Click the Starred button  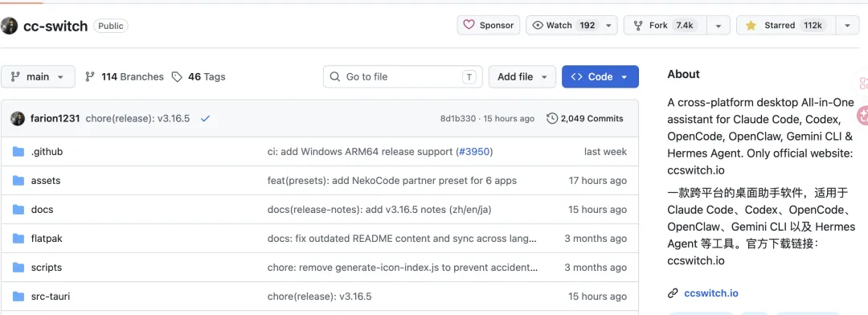[785, 26]
